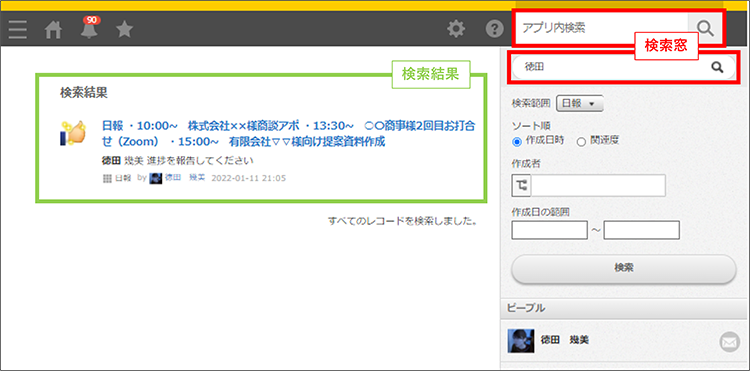This screenshot has width=750, height=371.
Task: Open the hamburger main menu
Action: (x=18, y=30)
